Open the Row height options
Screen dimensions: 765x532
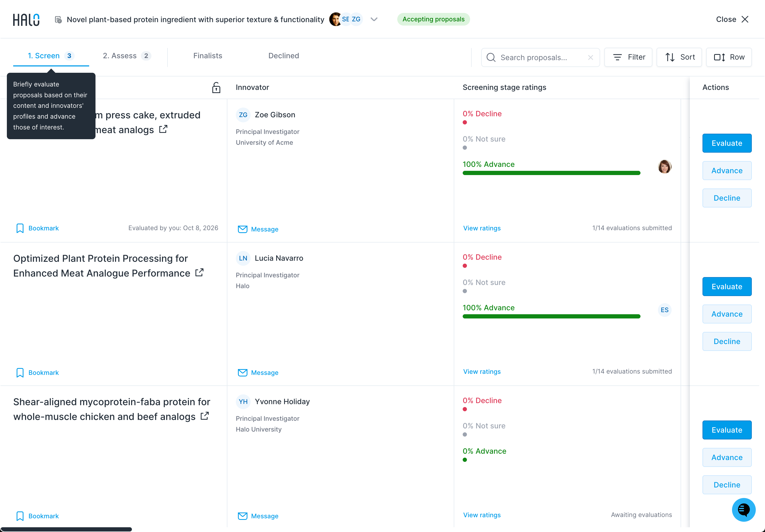click(x=729, y=57)
